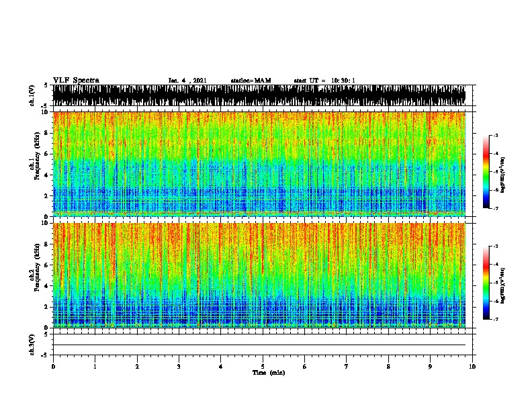Click the '0' kHz tick on ch.2 axis
The width and height of the screenshot is (532, 411).
click(x=47, y=328)
